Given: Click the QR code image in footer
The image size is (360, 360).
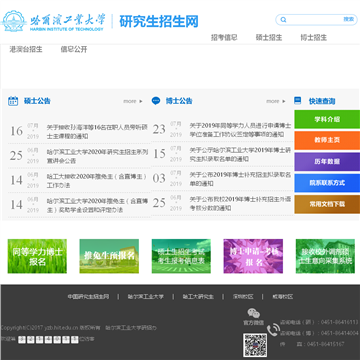Looking at the screenshot, I should [x=255, y=345].
